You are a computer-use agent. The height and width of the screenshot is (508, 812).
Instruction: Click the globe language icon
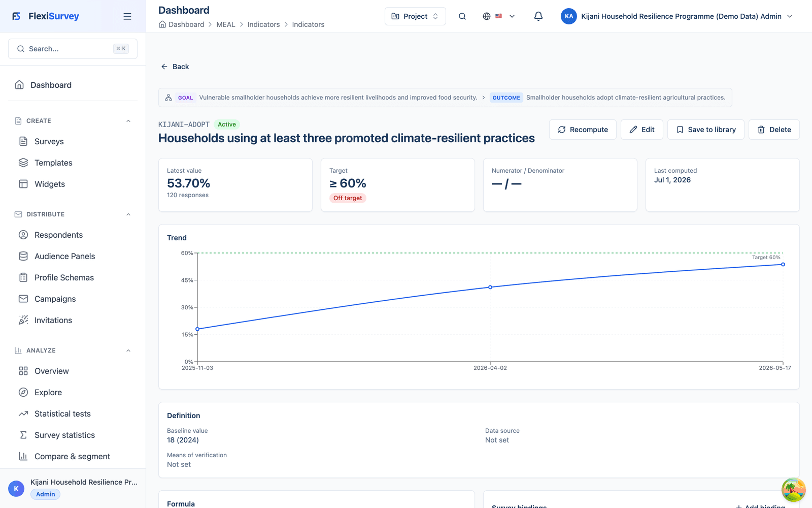487,16
